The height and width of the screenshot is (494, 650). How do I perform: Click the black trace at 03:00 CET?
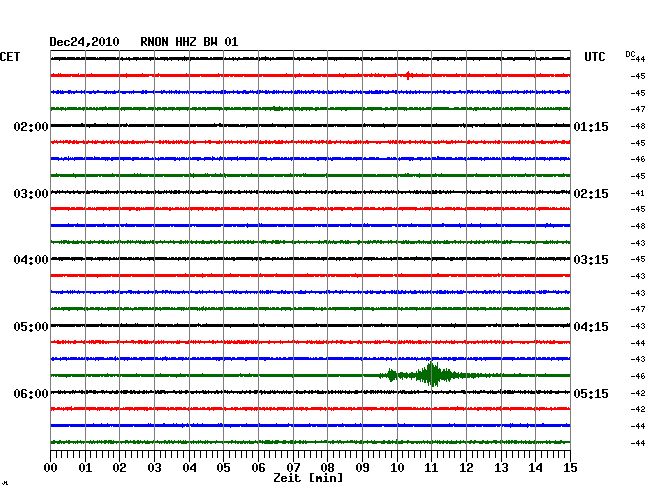[310, 192]
